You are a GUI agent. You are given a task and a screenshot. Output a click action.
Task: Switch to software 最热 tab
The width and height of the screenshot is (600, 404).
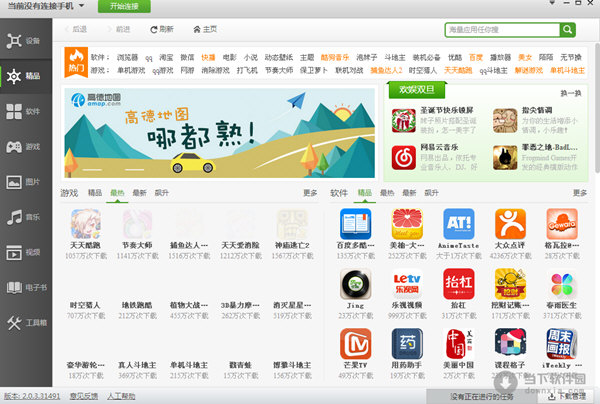pos(387,193)
